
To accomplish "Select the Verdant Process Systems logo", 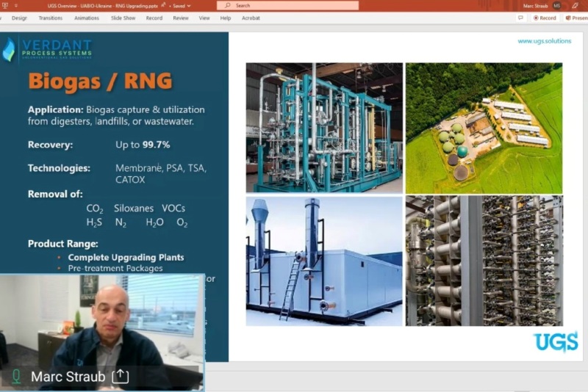I will point(47,49).
